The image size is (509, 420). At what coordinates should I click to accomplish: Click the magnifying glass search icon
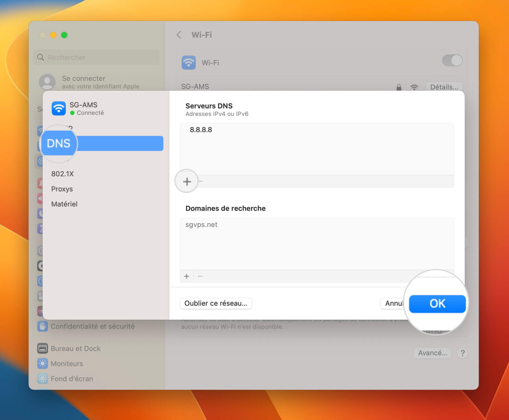pyautogui.click(x=41, y=57)
